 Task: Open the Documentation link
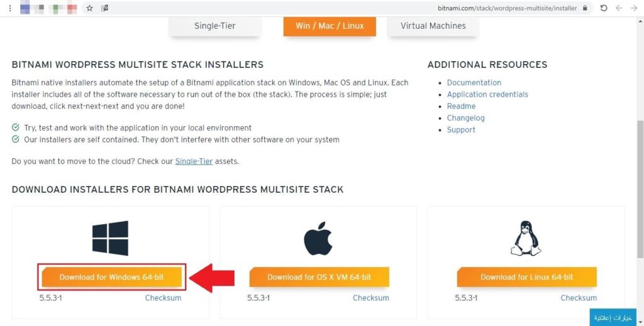(474, 82)
